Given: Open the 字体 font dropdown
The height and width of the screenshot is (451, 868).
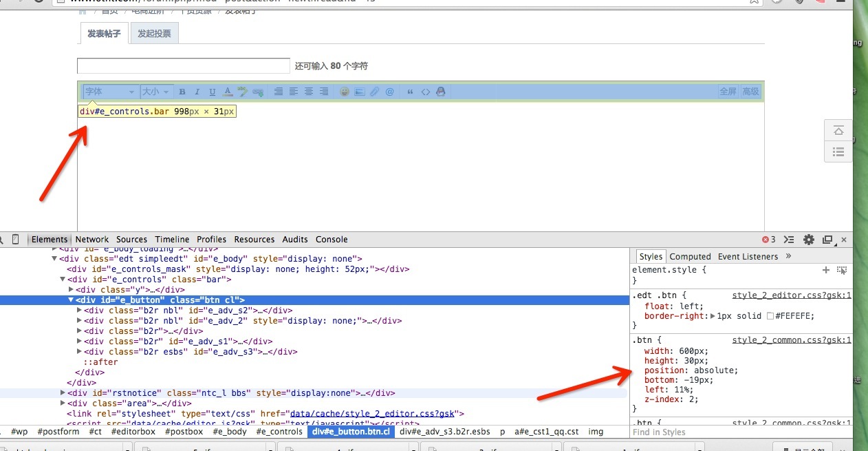Looking at the screenshot, I should [x=110, y=92].
